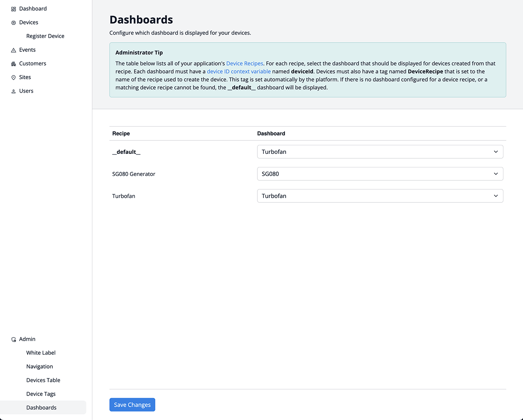
Task: Open the device ID context variable link
Action: coord(239,71)
